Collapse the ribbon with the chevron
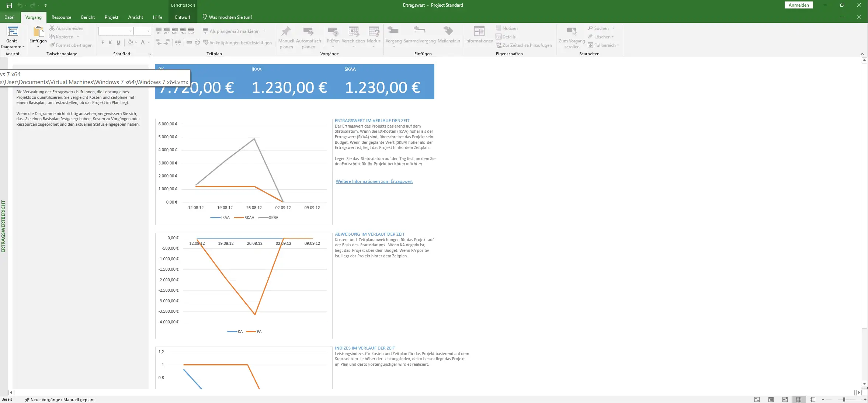The height and width of the screenshot is (403, 868). tap(862, 54)
